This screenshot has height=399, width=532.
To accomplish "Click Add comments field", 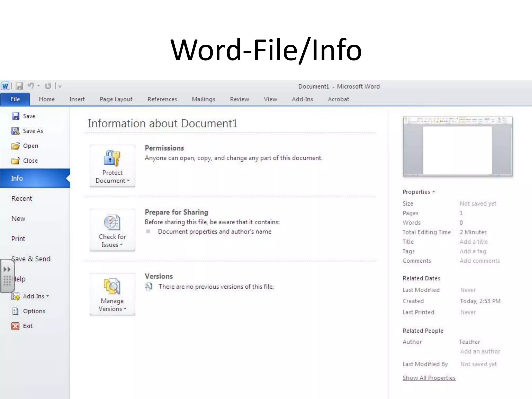I will (480, 261).
